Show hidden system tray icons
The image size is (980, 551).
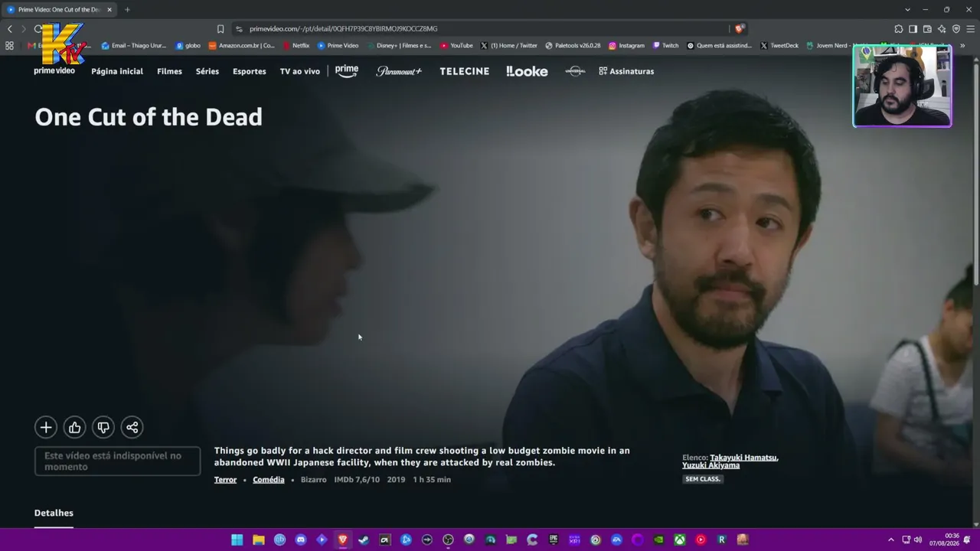click(890, 540)
